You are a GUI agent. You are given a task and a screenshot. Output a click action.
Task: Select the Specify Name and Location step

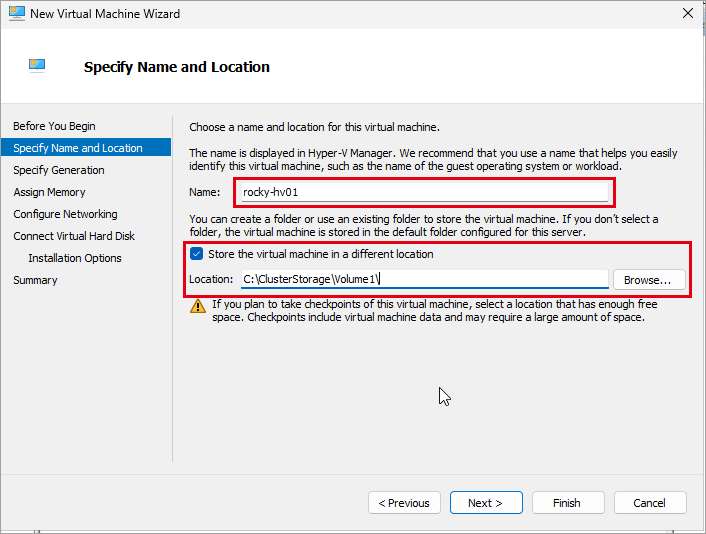tap(86, 148)
